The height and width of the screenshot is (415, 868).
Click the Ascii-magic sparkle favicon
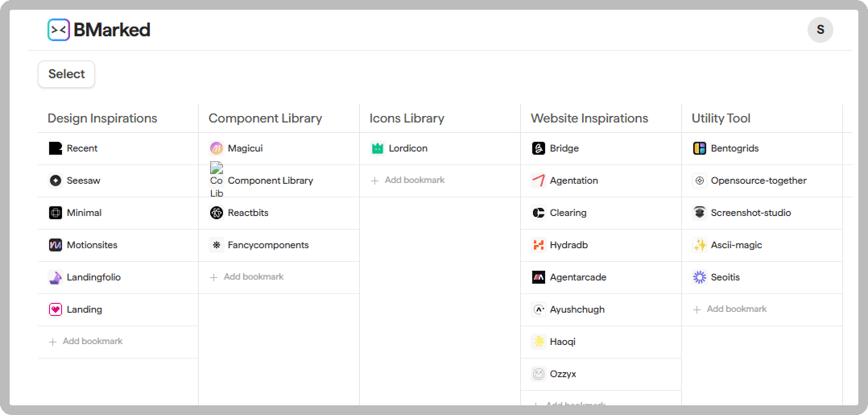pyautogui.click(x=700, y=245)
